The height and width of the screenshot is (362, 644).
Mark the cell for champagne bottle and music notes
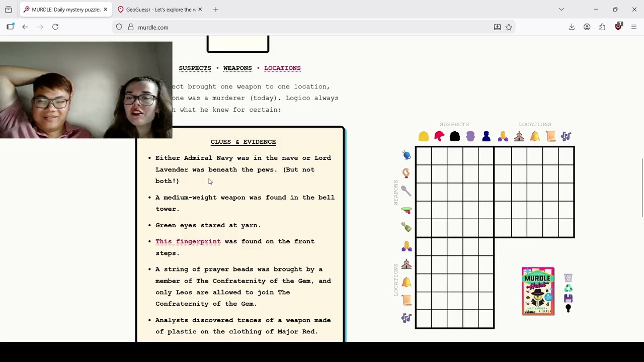pyautogui.click(x=566, y=228)
